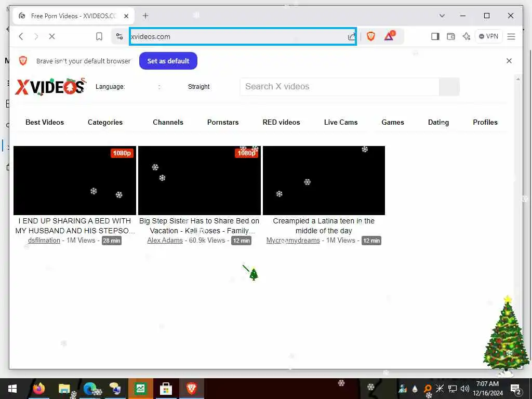Open the dsfilmation uploader link
The height and width of the screenshot is (399, 532).
pyautogui.click(x=44, y=241)
